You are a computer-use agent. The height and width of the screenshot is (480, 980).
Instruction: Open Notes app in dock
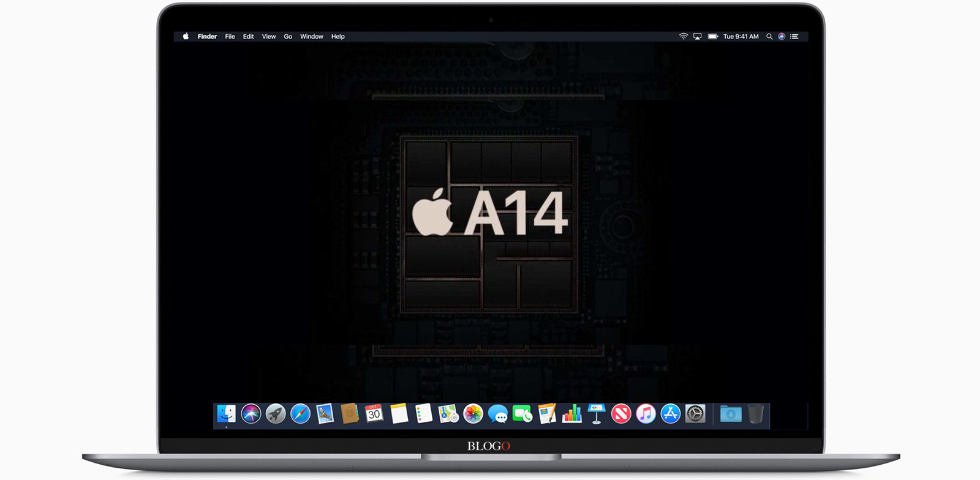(x=399, y=414)
